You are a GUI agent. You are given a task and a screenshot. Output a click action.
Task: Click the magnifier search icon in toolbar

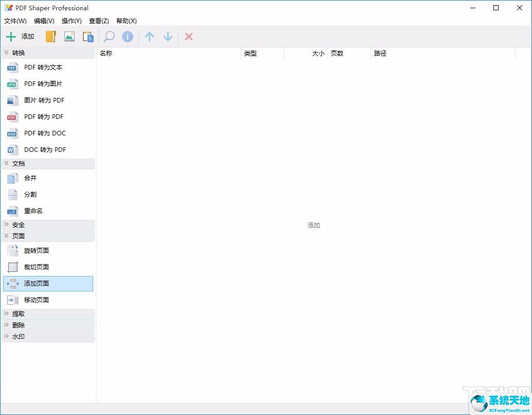[108, 37]
